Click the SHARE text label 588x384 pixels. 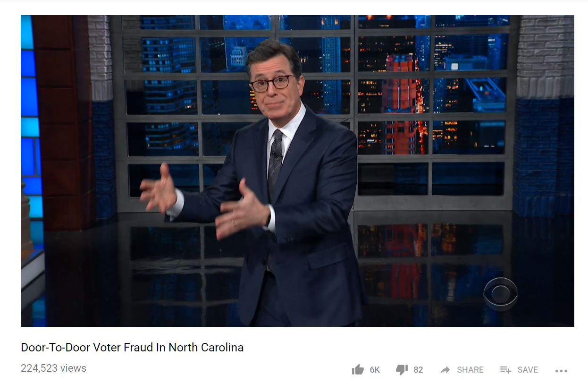coord(470,370)
